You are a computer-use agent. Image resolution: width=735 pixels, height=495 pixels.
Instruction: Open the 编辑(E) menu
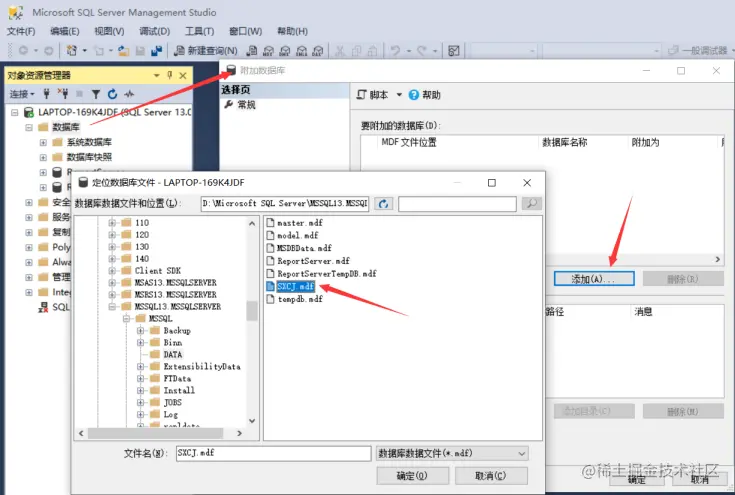(65, 31)
